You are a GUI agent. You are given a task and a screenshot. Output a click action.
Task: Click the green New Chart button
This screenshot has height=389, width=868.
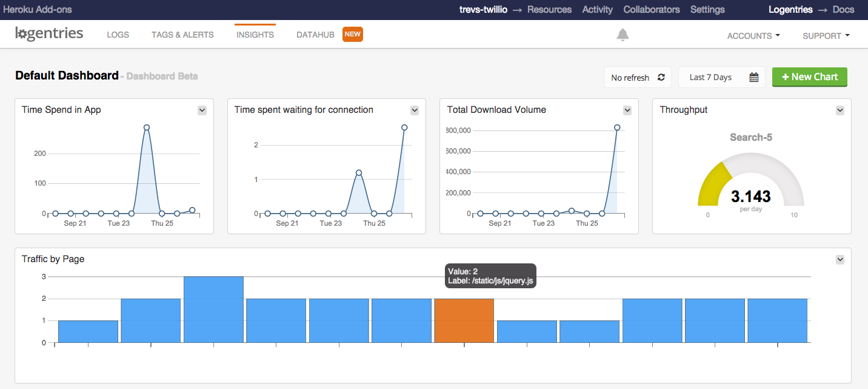coord(809,77)
